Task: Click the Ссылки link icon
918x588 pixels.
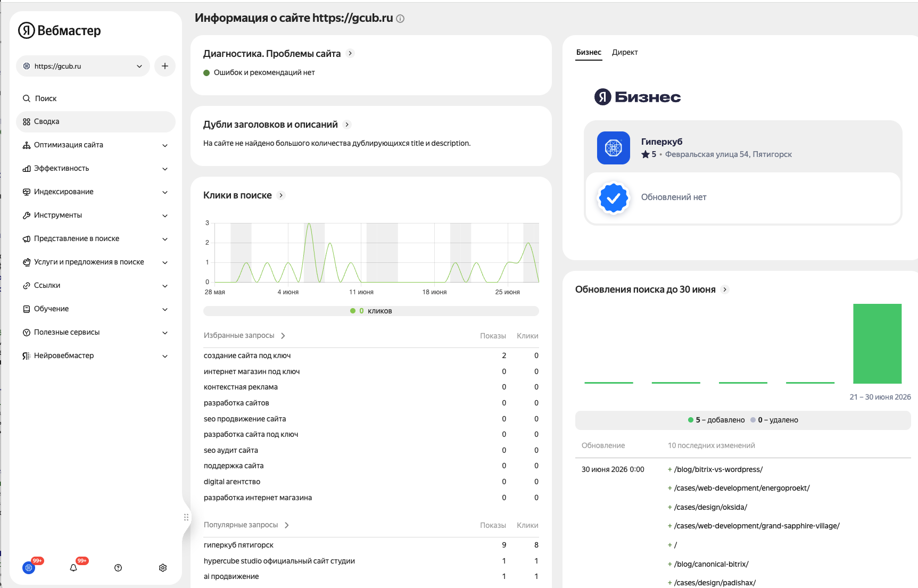Action: pos(27,286)
